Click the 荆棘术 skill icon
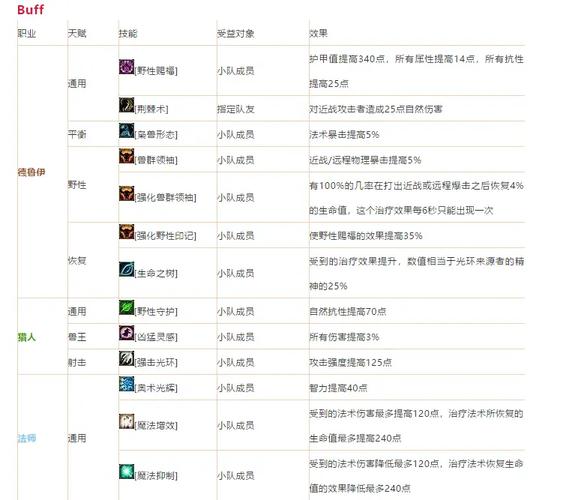 point(126,105)
